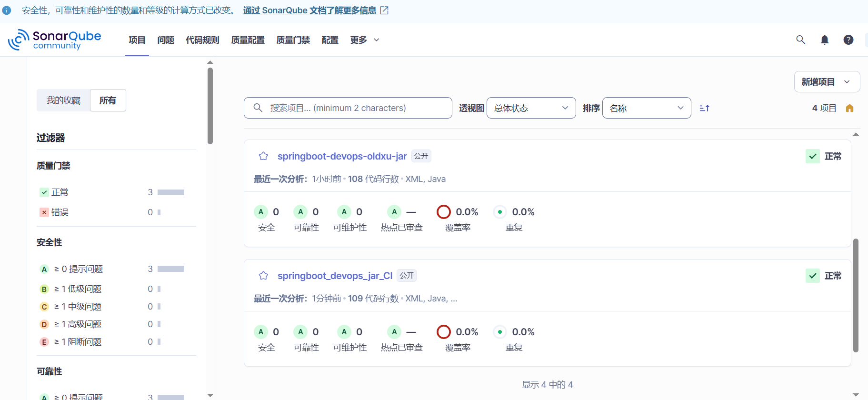Open the 代码规则 navigation tab
Image resolution: width=868 pixels, height=400 pixels.
(202, 40)
